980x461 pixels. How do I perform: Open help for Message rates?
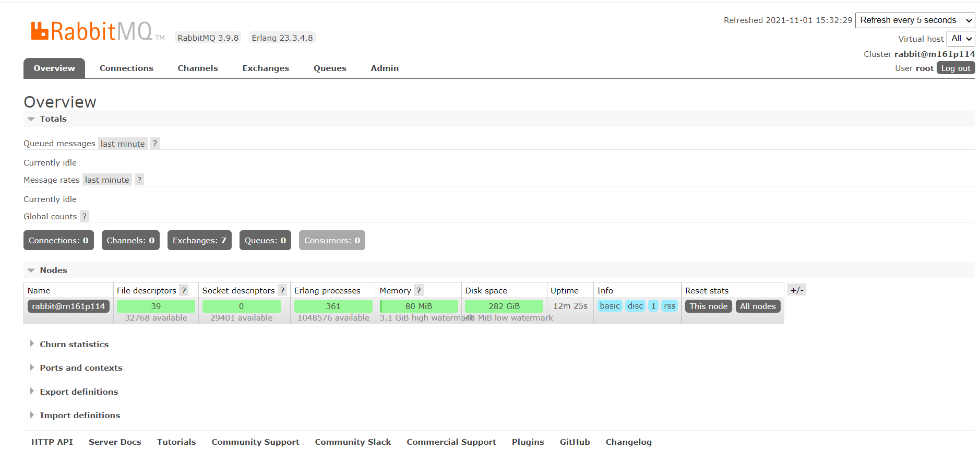pyautogui.click(x=139, y=180)
